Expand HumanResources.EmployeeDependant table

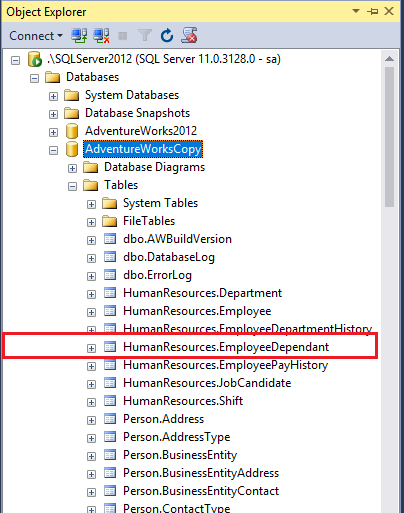(91, 348)
